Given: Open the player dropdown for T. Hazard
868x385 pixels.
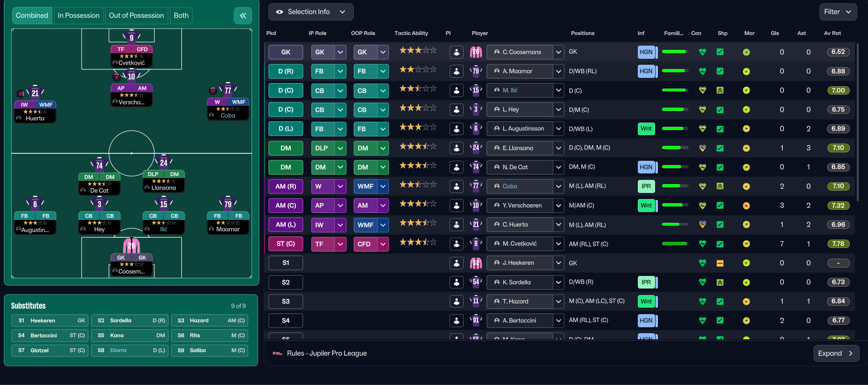Looking at the screenshot, I should [x=558, y=302].
